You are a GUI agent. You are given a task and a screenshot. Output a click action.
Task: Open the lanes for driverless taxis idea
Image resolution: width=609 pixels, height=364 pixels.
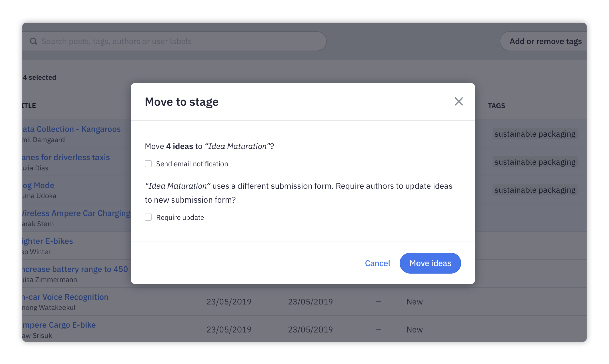(x=66, y=157)
